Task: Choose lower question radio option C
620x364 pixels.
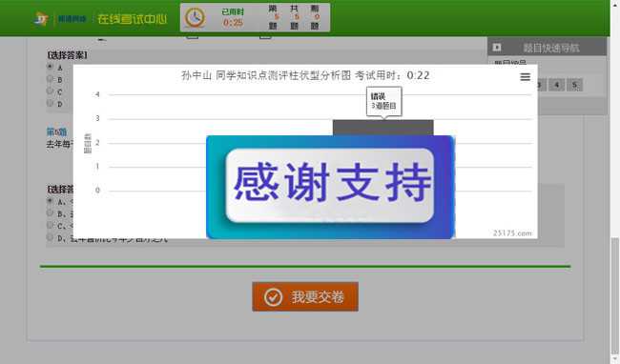Action: pyautogui.click(x=50, y=225)
